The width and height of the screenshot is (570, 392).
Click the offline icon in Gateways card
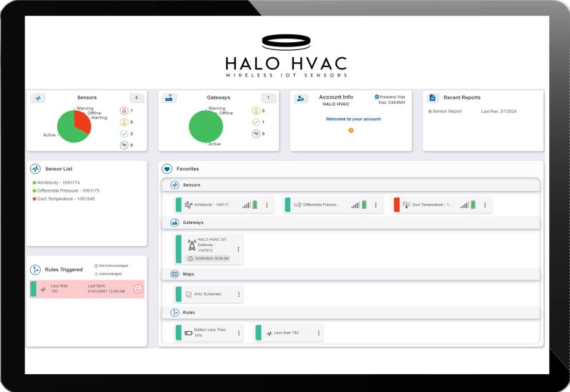(256, 134)
